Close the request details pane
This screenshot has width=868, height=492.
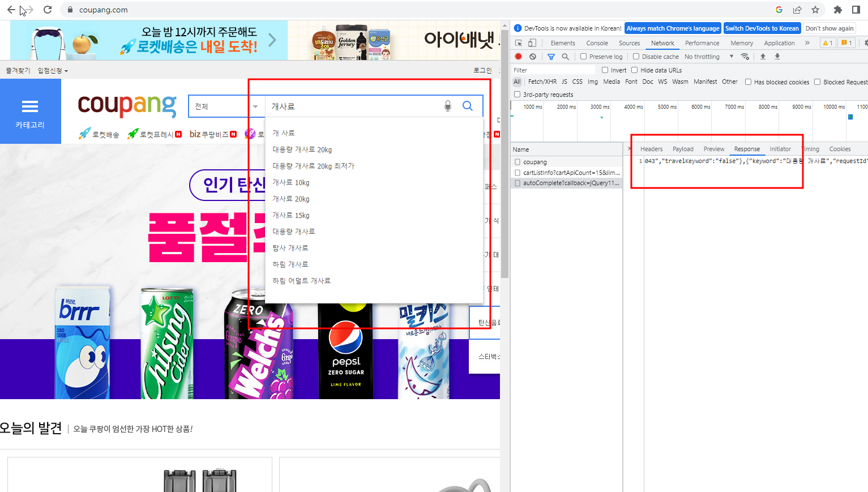click(630, 149)
